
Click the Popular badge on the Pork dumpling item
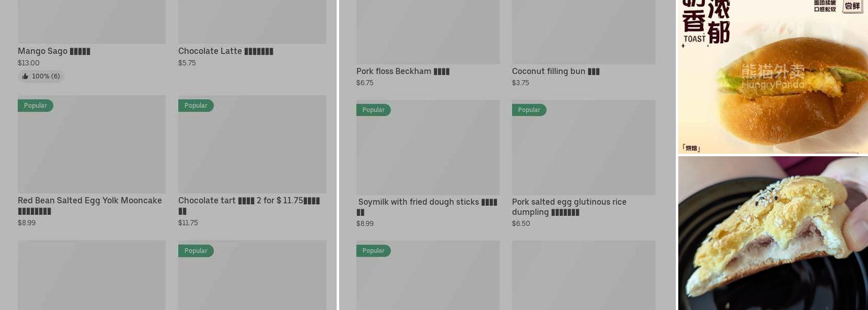coord(529,110)
